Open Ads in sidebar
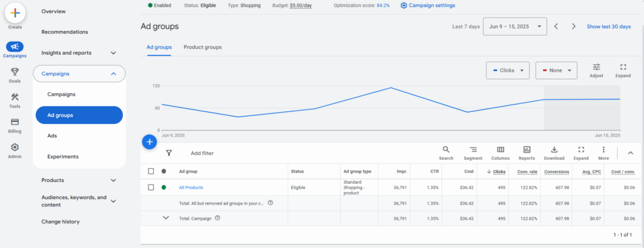This screenshot has width=644, height=248. 52,136
